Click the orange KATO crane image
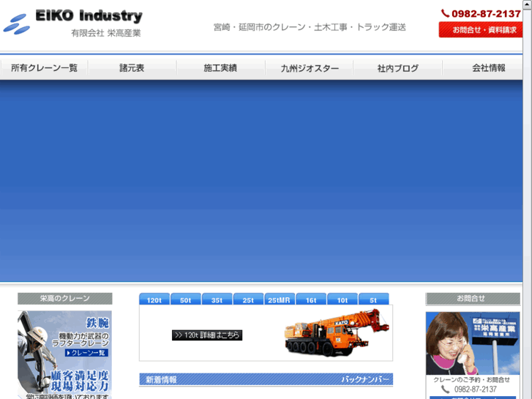 click(336, 332)
